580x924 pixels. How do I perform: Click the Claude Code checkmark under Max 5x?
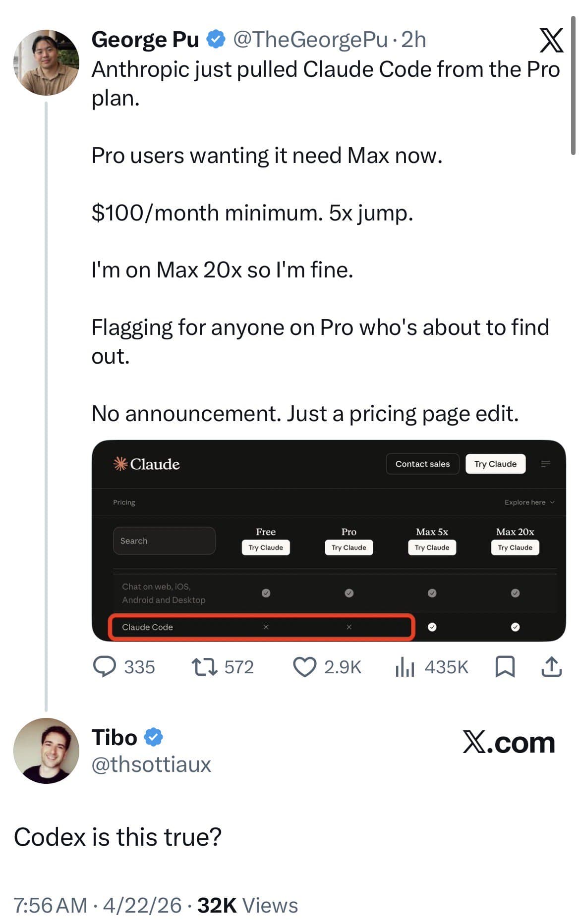coord(432,627)
